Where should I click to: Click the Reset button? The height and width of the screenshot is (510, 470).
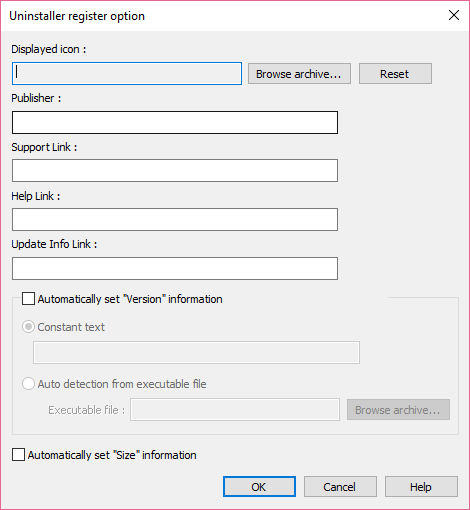[395, 74]
